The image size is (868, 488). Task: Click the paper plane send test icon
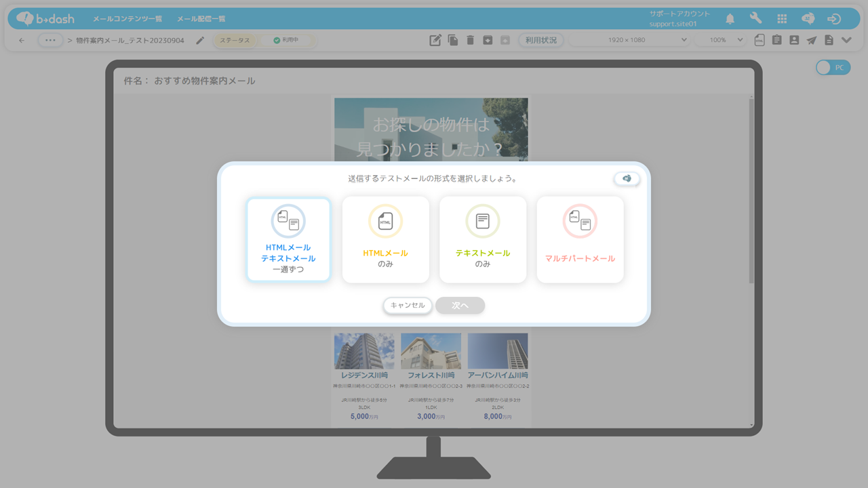pyautogui.click(x=811, y=40)
